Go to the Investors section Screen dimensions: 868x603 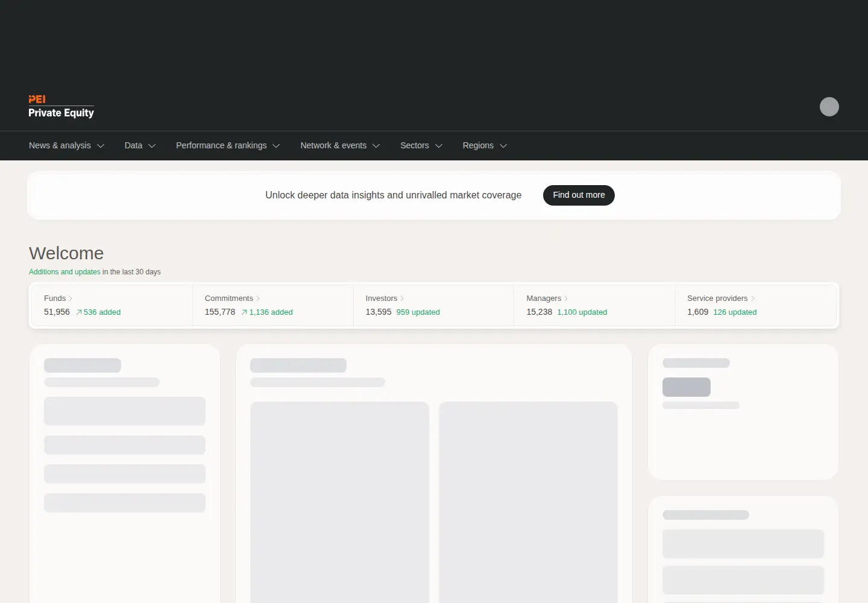tap(385, 298)
